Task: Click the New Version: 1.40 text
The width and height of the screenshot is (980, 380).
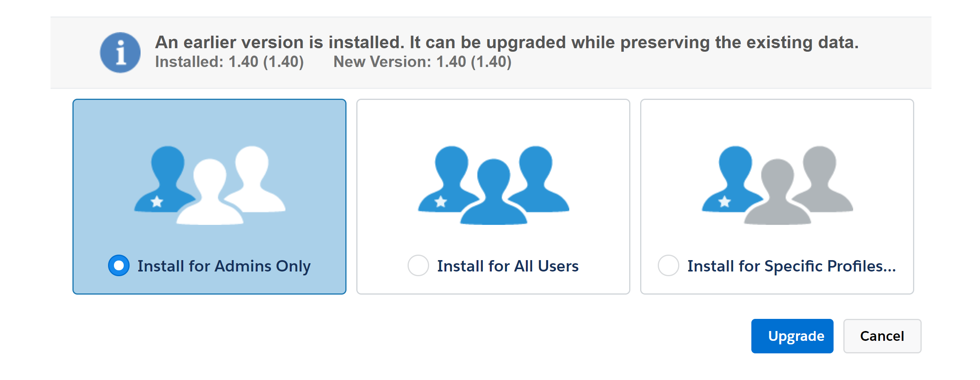Action: pyautogui.click(x=422, y=62)
